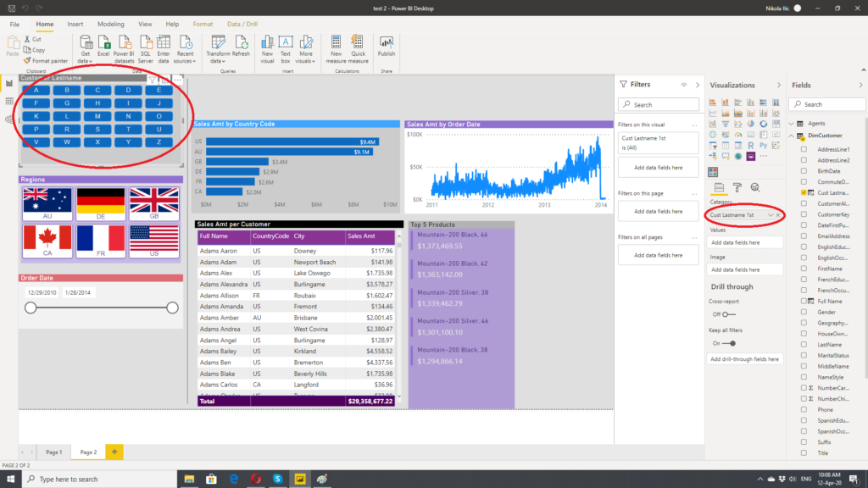Image resolution: width=868 pixels, height=488 pixels.
Task: Insert a New visual
Action: point(267,49)
